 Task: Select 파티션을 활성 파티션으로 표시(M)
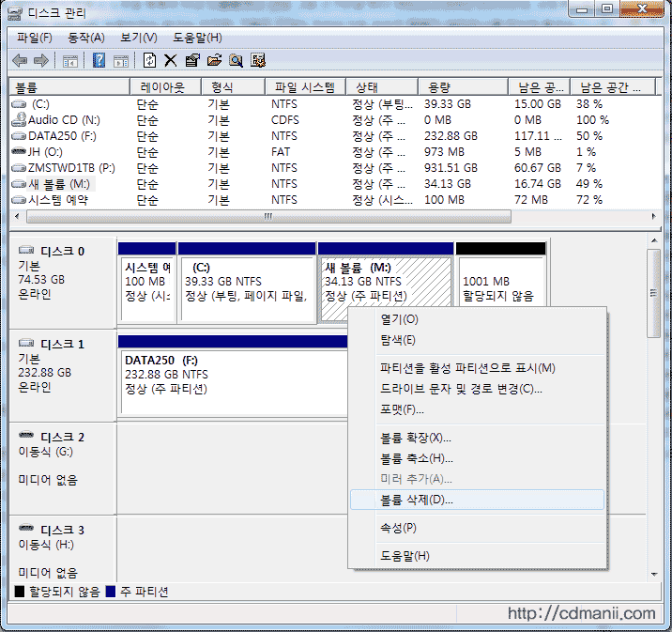click(x=477, y=368)
